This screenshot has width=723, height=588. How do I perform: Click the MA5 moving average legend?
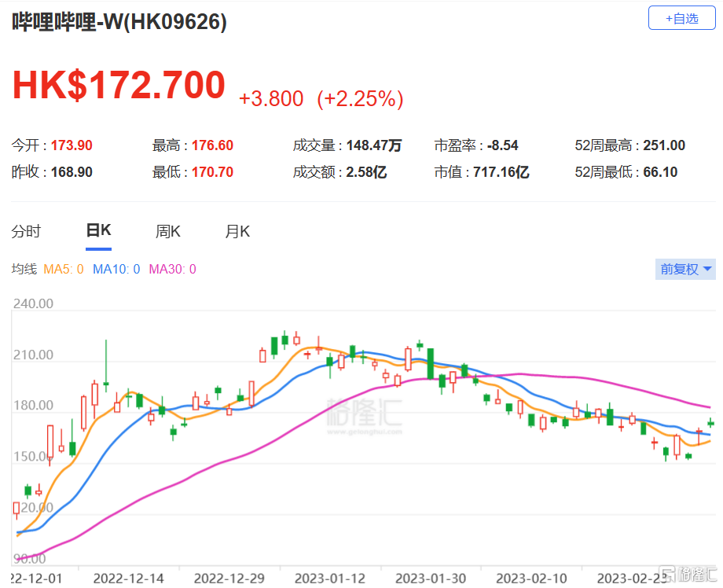tap(64, 269)
